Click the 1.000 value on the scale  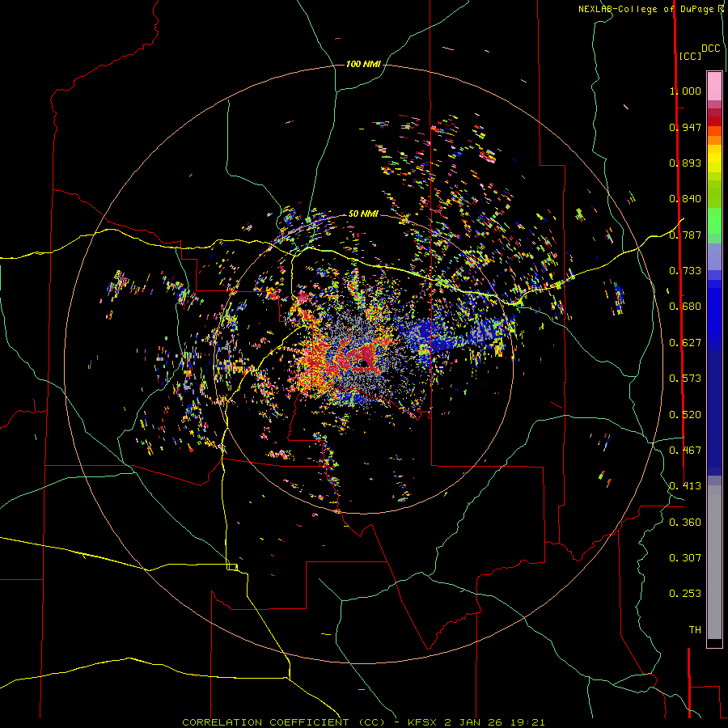point(685,91)
